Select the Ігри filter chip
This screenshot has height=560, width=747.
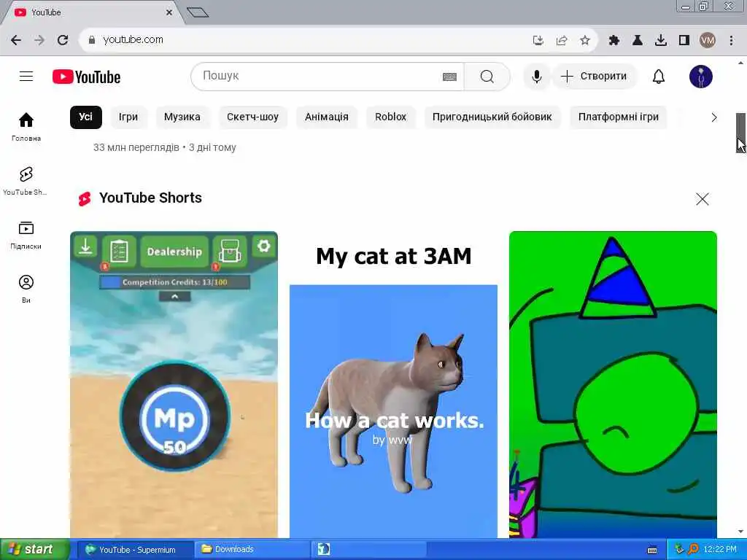click(x=128, y=117)
